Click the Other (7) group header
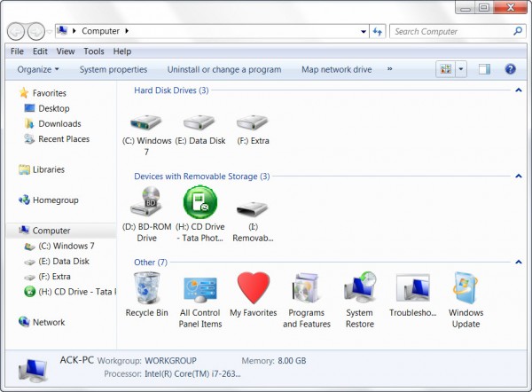This screenshot has width=532, height=392. coord(151,262)
